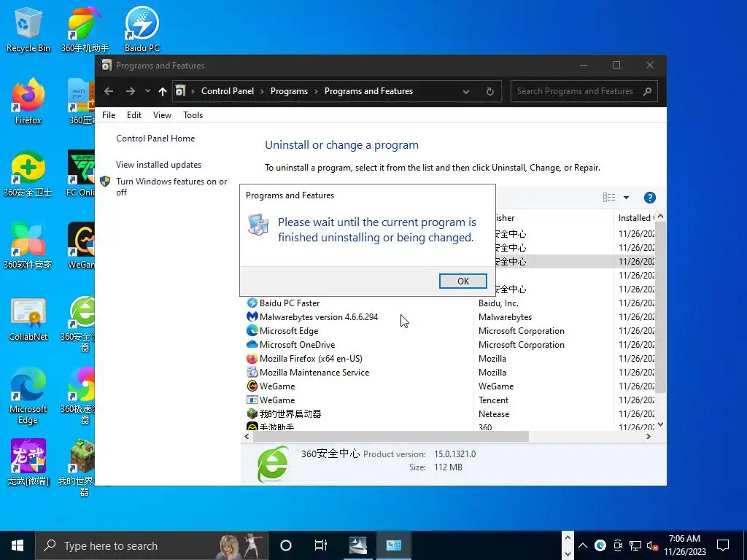Click OK in the Programs and Features dialog
747x560 pixels.
(x=462, y=281)
